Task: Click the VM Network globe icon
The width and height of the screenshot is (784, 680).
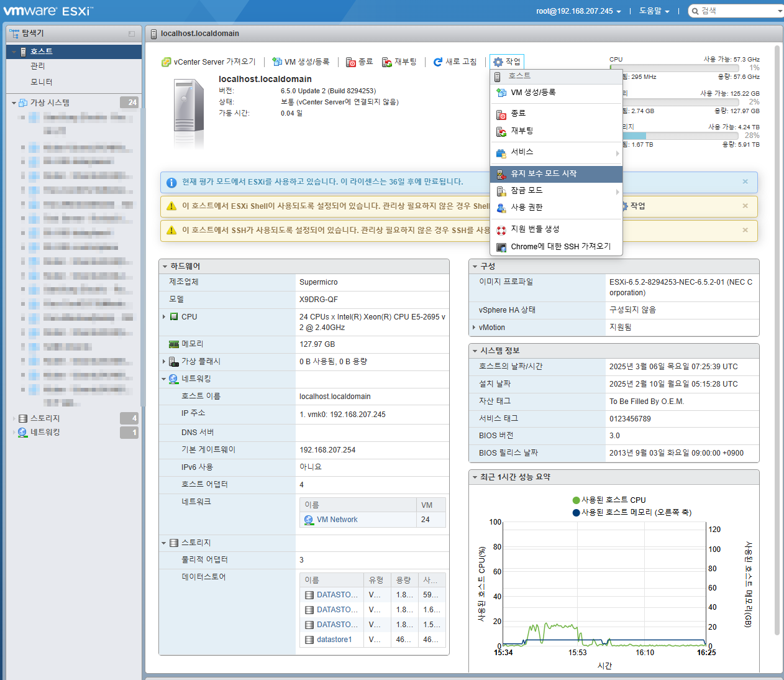Action: [309, 520]
